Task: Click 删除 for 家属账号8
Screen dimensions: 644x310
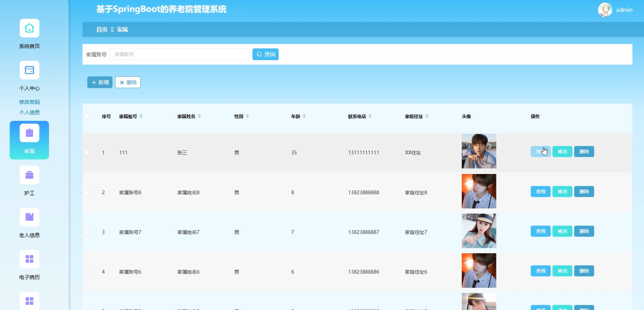Action: [x=584, y=192]
